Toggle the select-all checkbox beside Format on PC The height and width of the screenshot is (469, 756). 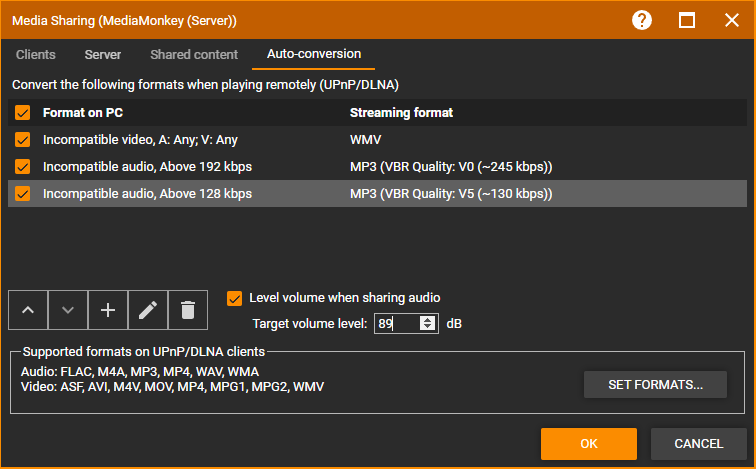(23, 113)
